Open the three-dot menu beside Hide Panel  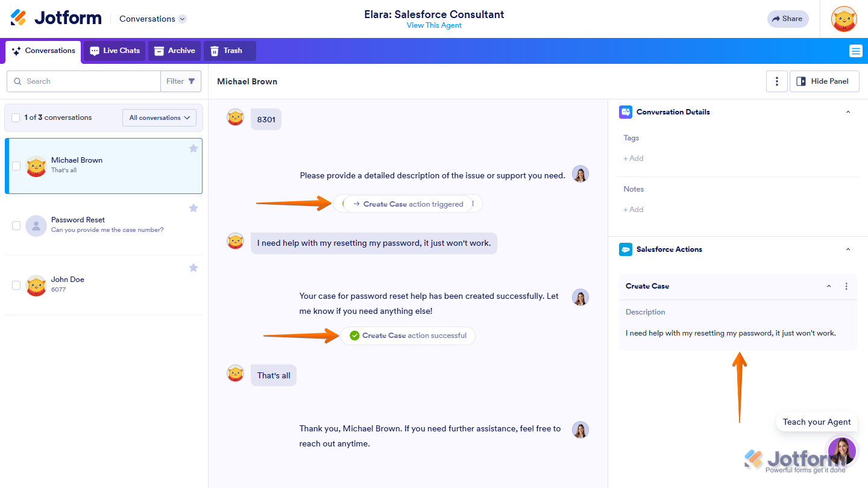click(x=777, y=81)
